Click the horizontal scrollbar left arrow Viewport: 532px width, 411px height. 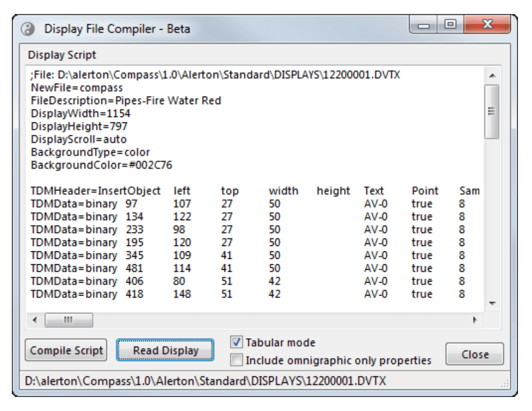point(35,319)
